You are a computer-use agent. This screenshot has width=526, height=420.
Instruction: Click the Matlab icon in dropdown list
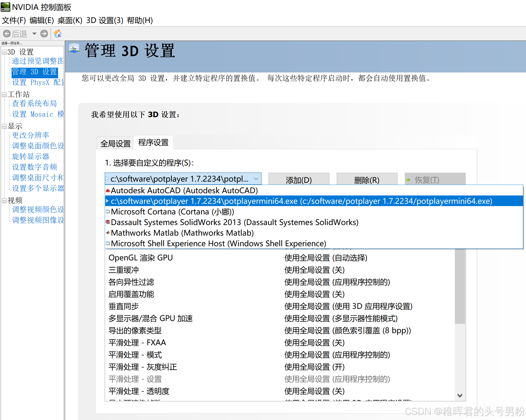pos(108,233)
